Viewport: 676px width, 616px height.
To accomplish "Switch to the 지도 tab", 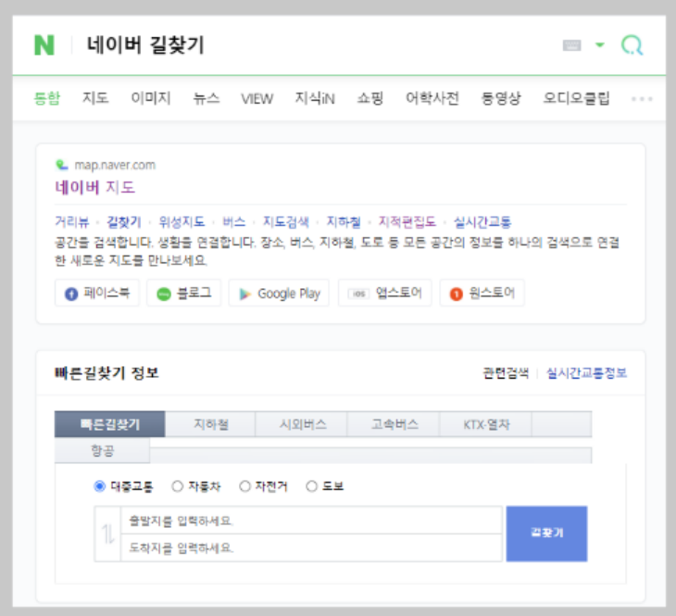I will pyautogui.click(x=95, y=98).
